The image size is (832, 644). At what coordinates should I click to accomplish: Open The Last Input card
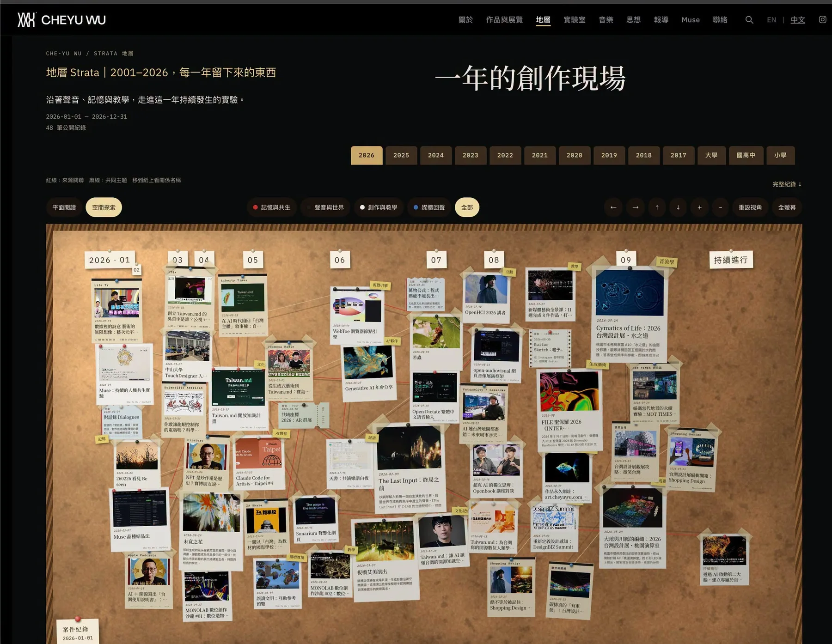pyautogui.click(x=409, y=468)
